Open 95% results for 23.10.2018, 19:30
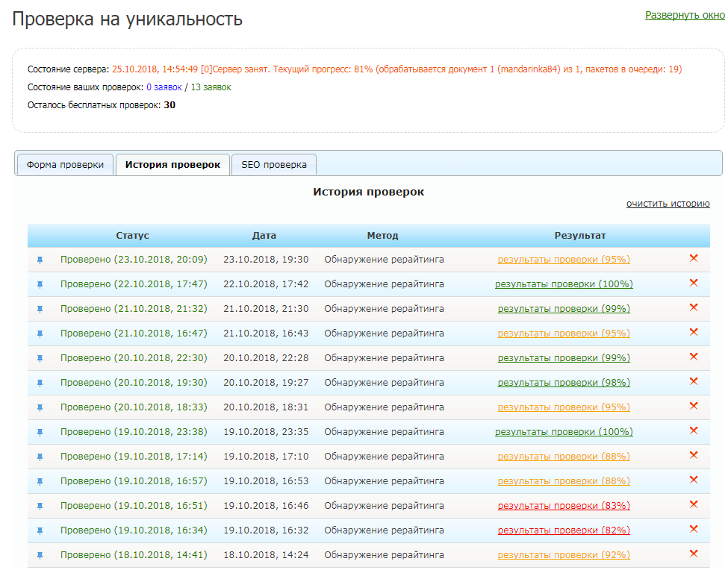 click(564, 260)
